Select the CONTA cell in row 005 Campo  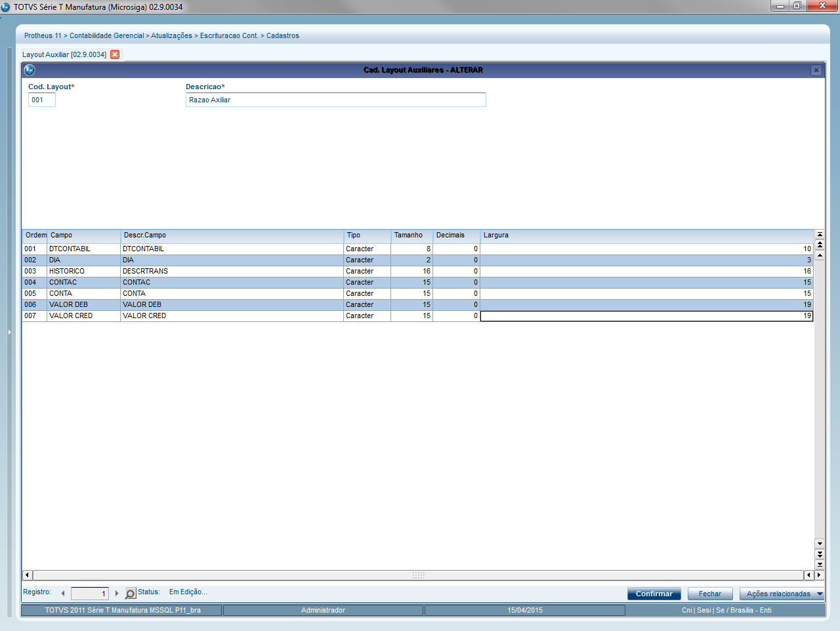tap(84, 294)
